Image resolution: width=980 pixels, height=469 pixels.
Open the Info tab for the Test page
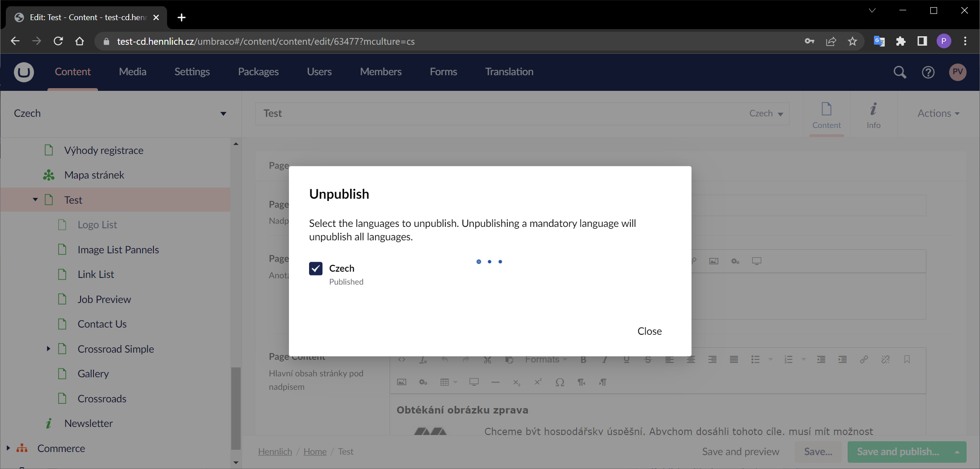pos(873,115)
